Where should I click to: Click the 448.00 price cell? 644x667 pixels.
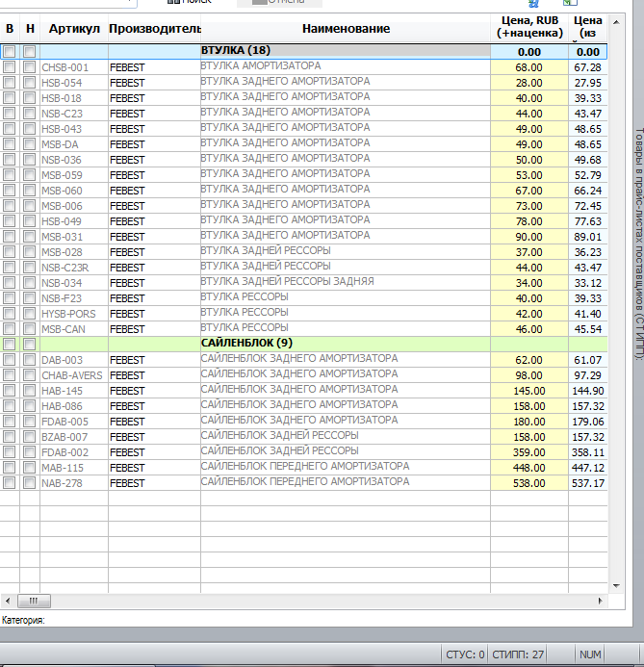529,468
